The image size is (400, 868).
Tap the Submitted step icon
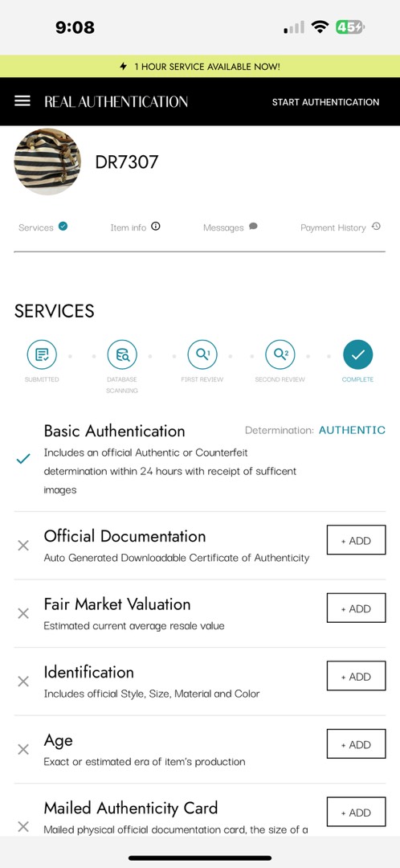coord(42,355)
